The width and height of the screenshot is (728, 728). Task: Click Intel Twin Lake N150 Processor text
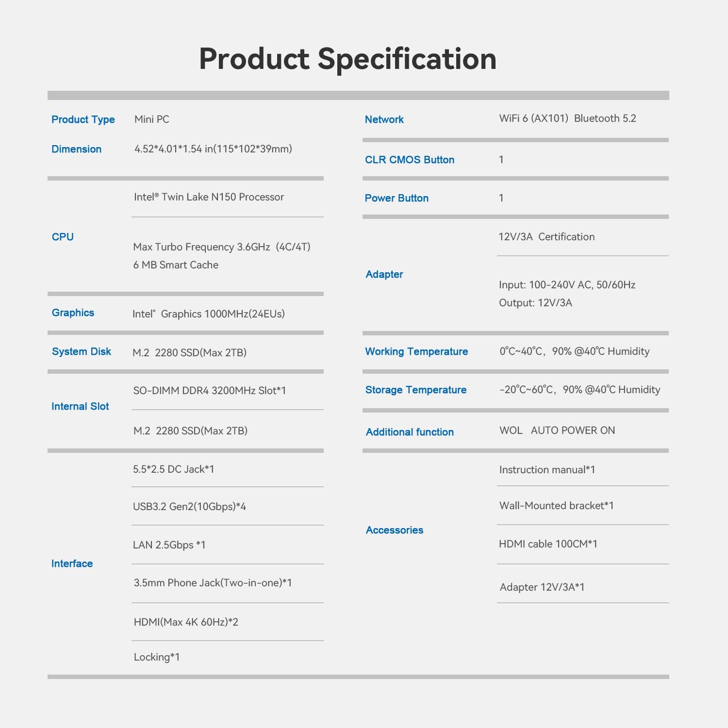pos(209,197)
